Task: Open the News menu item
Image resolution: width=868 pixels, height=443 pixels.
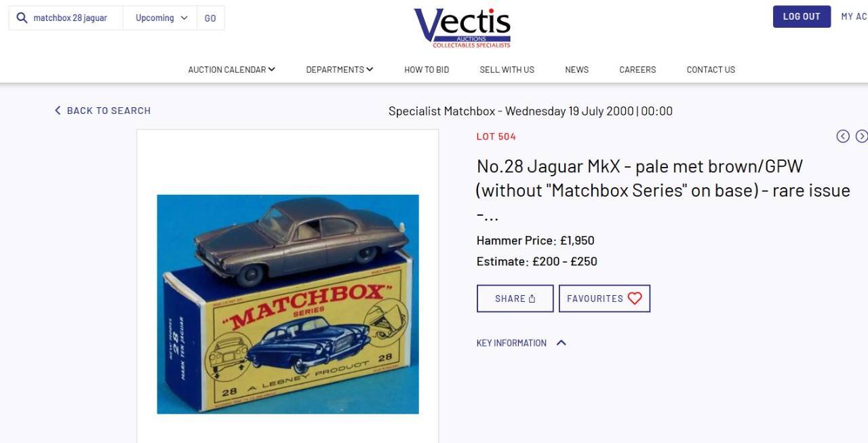Action: tap(576, 69)
